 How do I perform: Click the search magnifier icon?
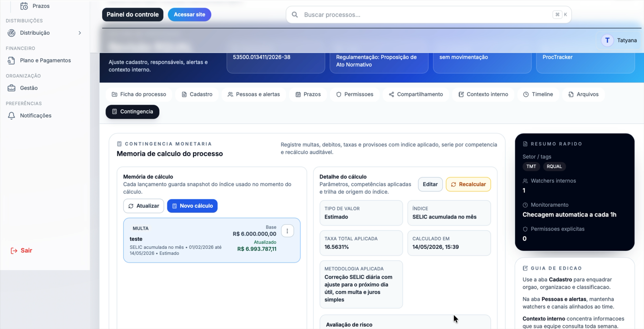click(295, 15)
